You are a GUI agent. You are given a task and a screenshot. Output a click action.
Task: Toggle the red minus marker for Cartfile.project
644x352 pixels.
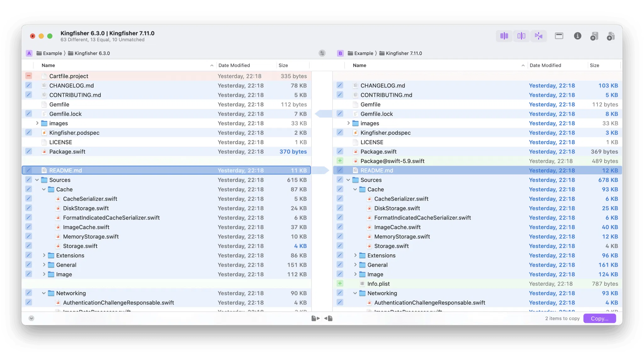[29, 76]
